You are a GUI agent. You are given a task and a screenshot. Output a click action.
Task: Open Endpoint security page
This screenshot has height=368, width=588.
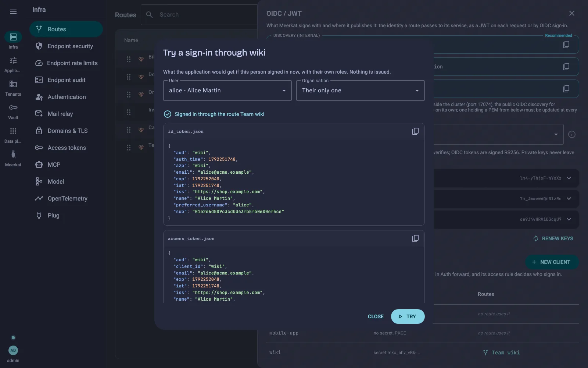(x=66, y=46)
